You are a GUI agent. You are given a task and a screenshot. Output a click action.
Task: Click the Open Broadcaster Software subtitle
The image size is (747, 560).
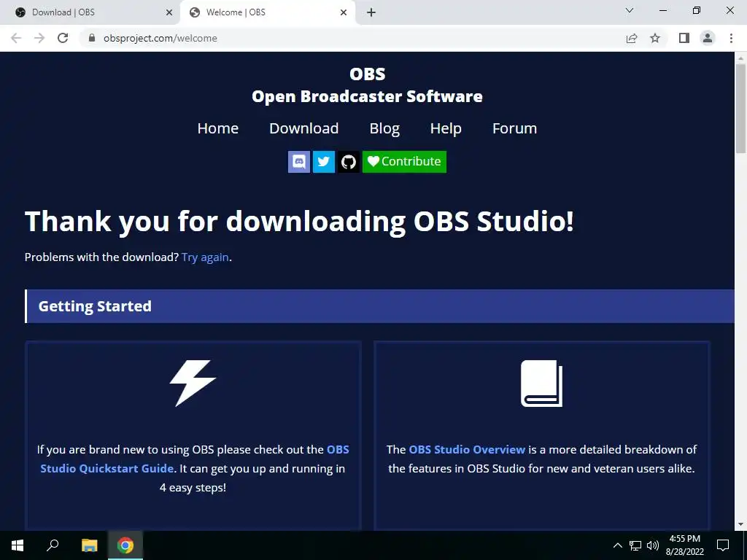click(368, 97)
